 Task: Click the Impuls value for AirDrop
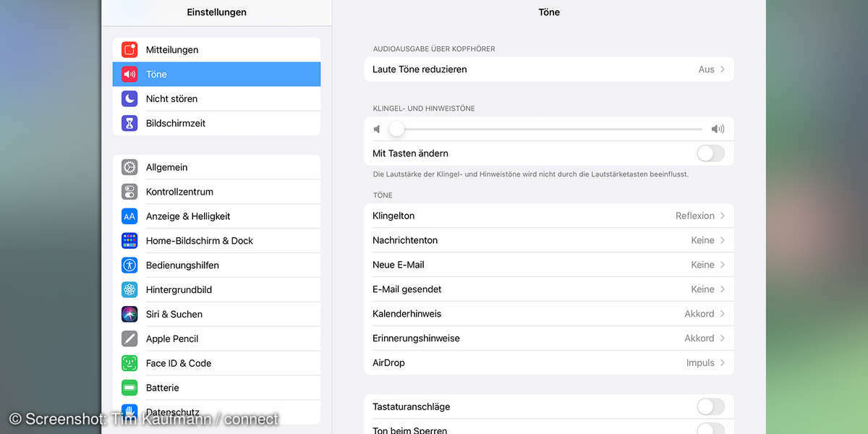[700, 363]
